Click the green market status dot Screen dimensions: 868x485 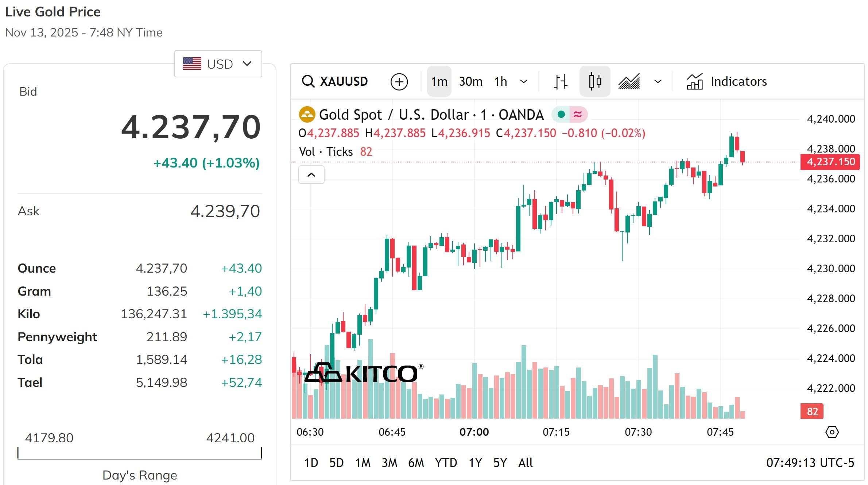561,114
